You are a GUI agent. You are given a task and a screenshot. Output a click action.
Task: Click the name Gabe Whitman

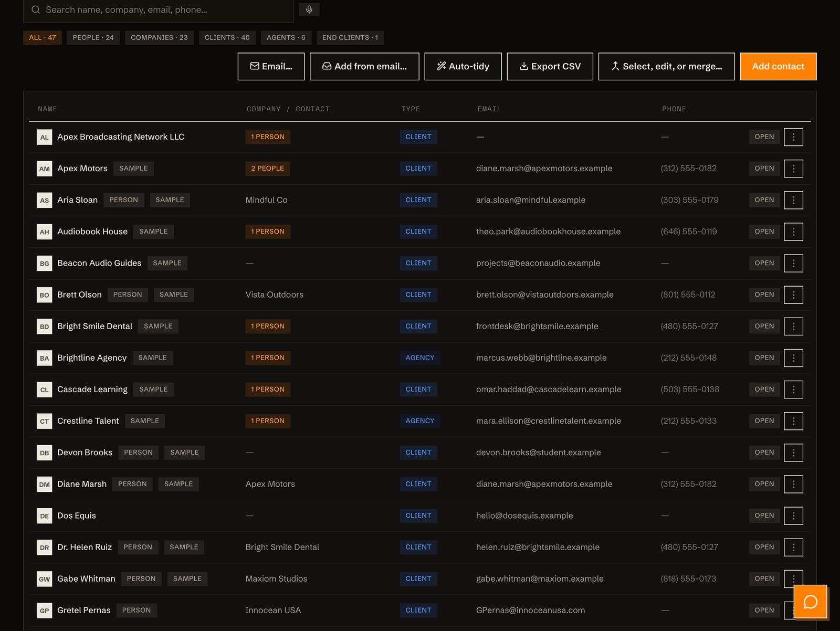86,579
